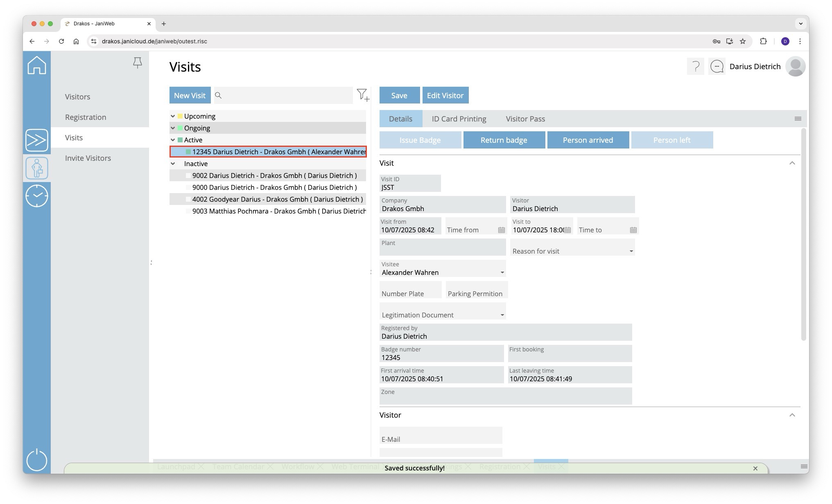
Task: Click the home icon in the blue sidebar
Action: pos(37,65)
